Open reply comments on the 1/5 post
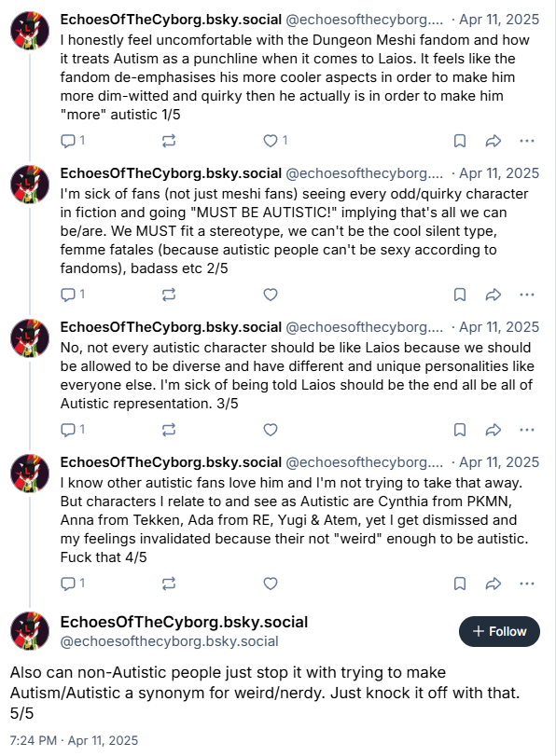Screen dimensions: 556x756 (x=73, y=141)
